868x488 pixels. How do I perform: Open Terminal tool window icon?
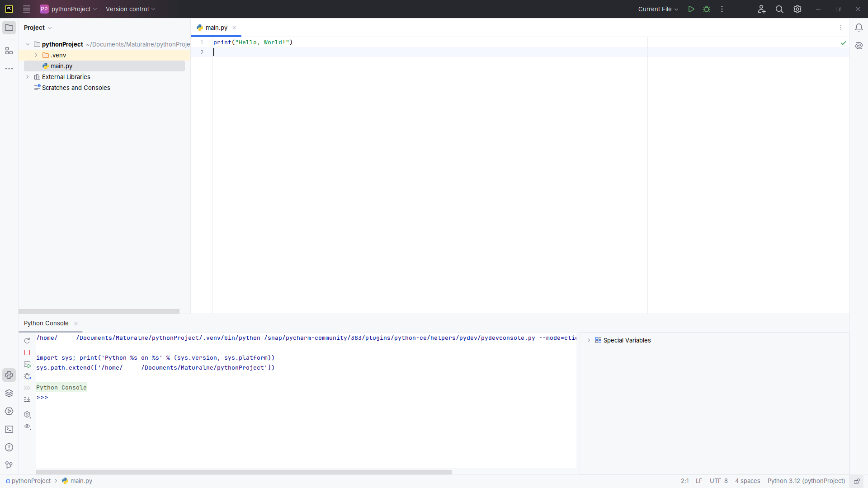pyautogui.click(x=9, y=429)
